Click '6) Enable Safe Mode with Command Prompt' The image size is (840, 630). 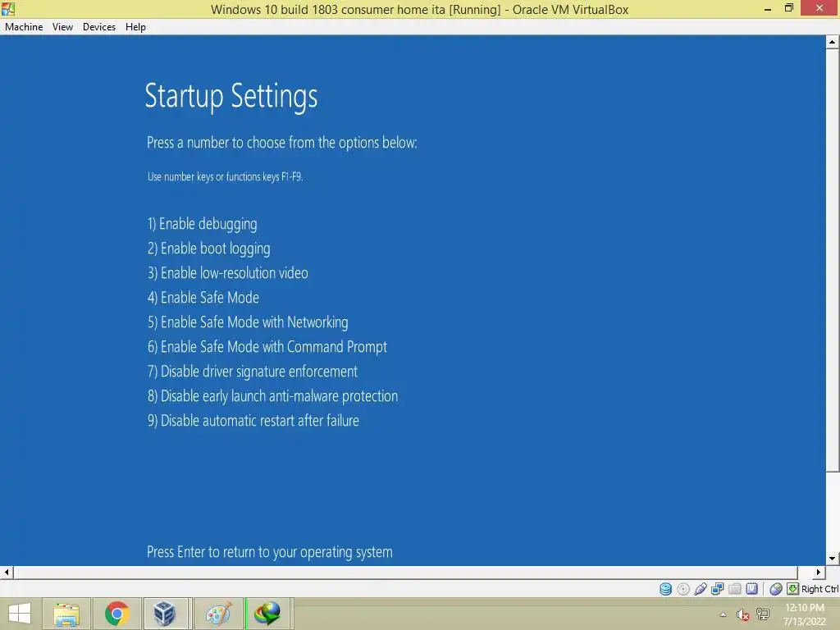coord(267,347)
